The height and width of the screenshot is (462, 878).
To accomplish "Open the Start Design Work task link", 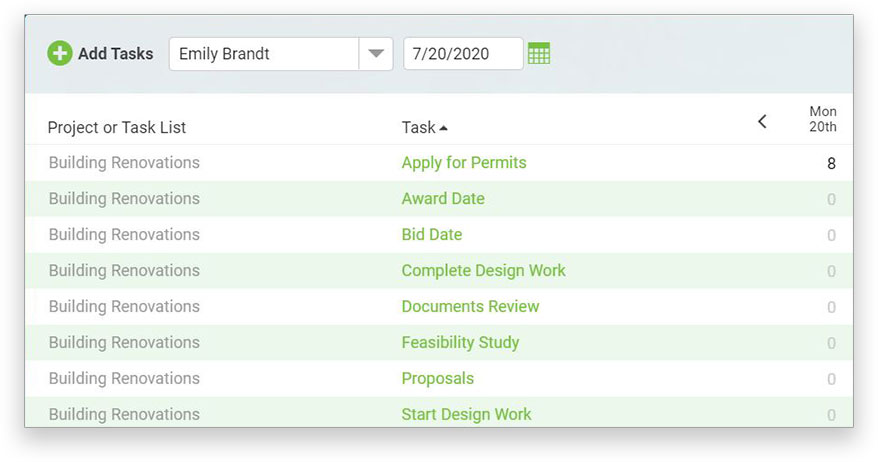I will (466, 414).
